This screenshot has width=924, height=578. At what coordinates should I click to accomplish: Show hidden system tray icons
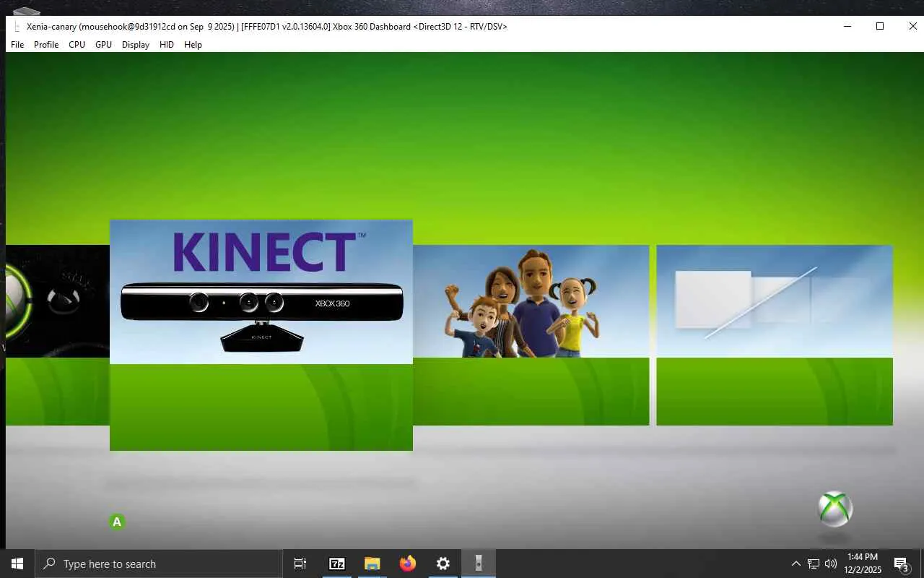[x=796, y=564]
